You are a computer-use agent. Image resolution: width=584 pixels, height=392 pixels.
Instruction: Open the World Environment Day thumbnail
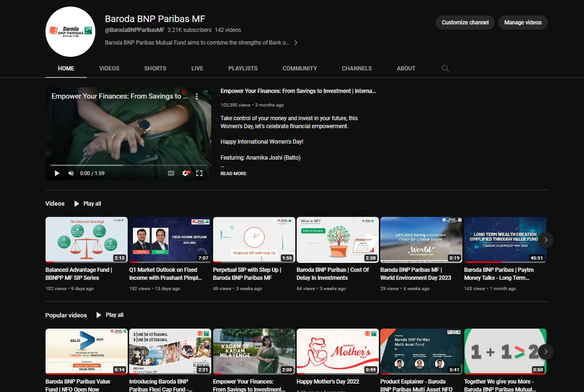pyautogui.click(x=421, y=240)
